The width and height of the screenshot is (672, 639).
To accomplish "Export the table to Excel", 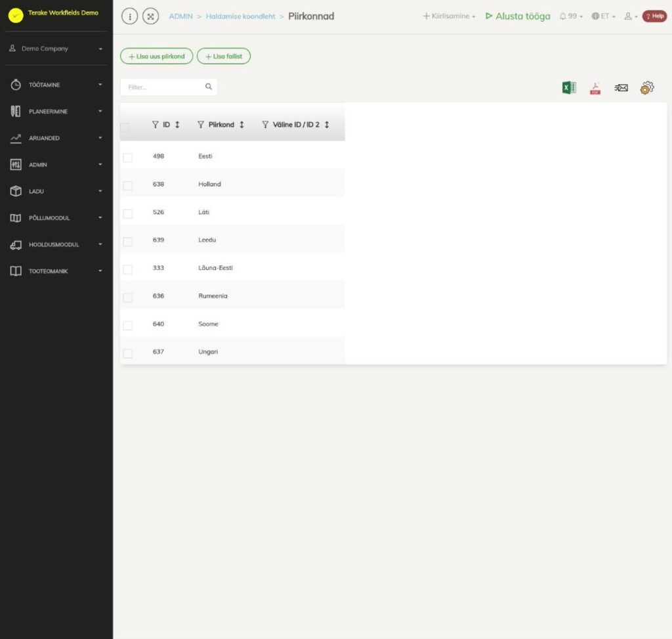I will point(569,87).
